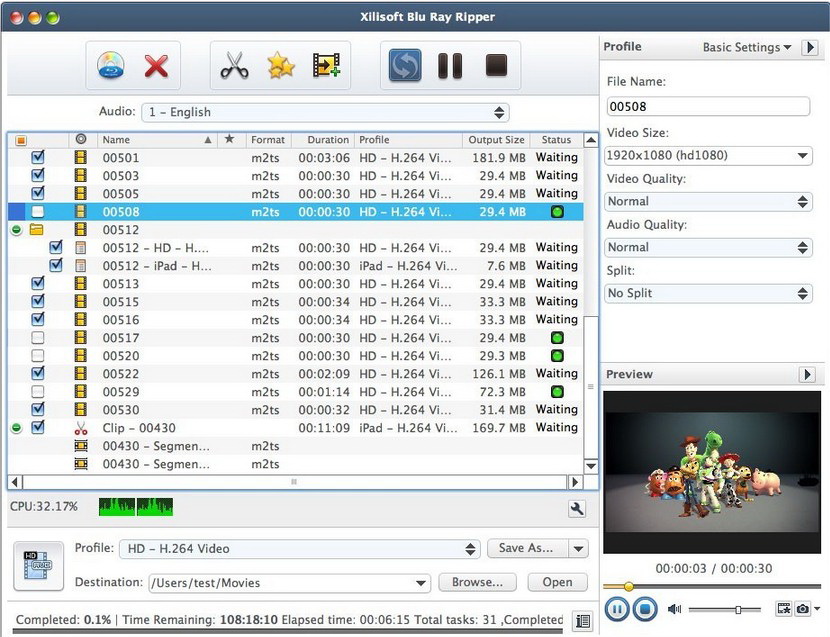Image resolution: width=830 pixels, height=637 pixels.
Task: Open the Save As arrow menu
Action: pyautogui.click(x=579, y=549)
